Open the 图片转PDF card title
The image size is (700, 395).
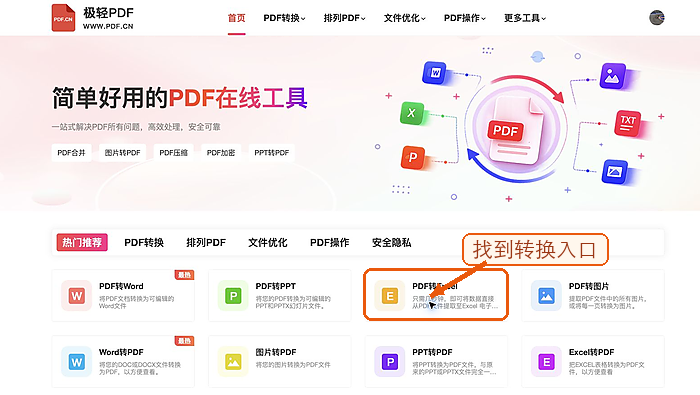click(x=275, y=352)
